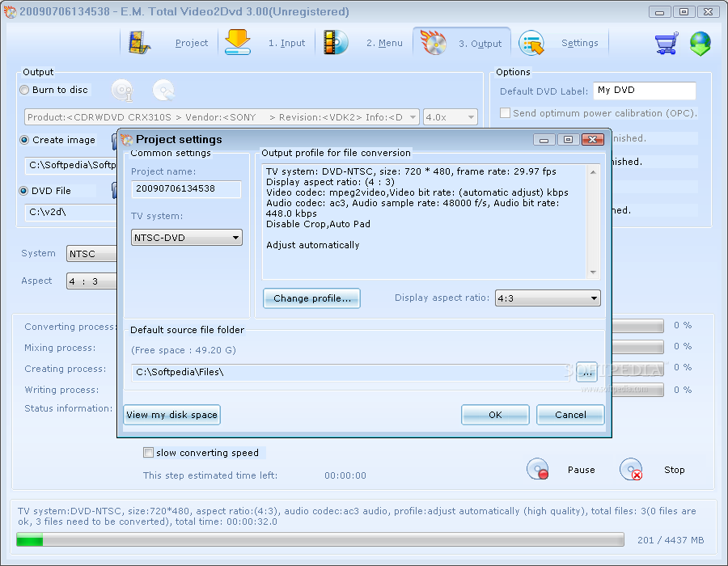Enable Send optimum power calibration checkbox
The image size is (728, 566).
pyautogui.click(x=505, y=112)
